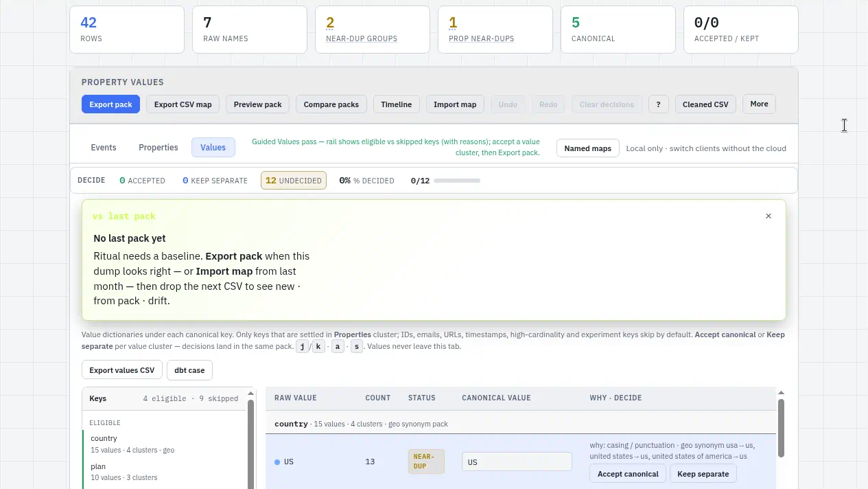Click the Rows stat card

click(x=127, y=30)
